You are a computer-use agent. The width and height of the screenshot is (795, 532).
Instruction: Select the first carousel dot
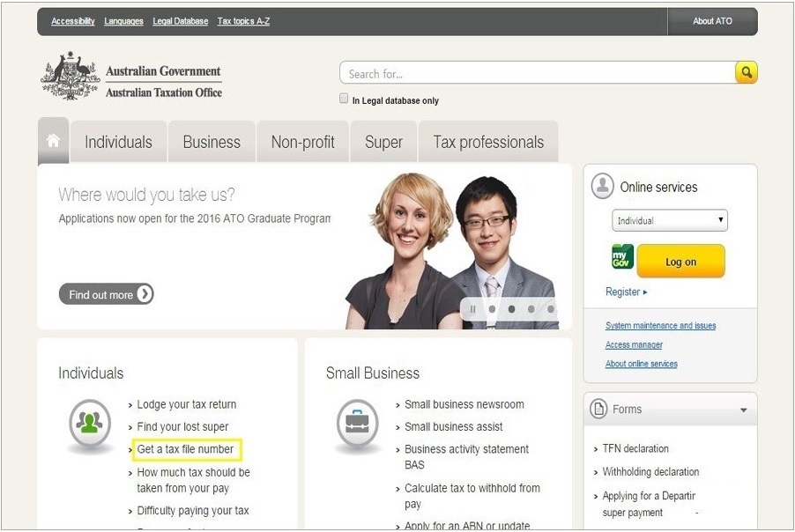click(492, 308)
